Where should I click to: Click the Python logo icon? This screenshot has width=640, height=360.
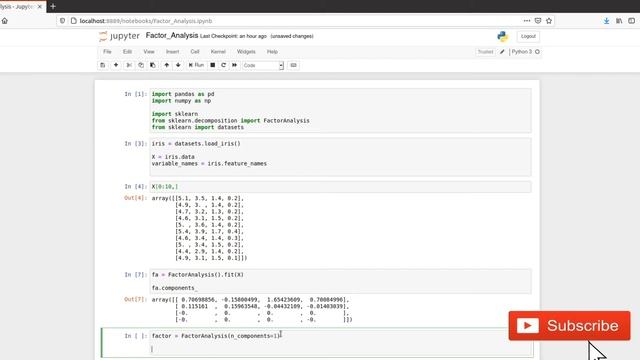coord(502,36)
